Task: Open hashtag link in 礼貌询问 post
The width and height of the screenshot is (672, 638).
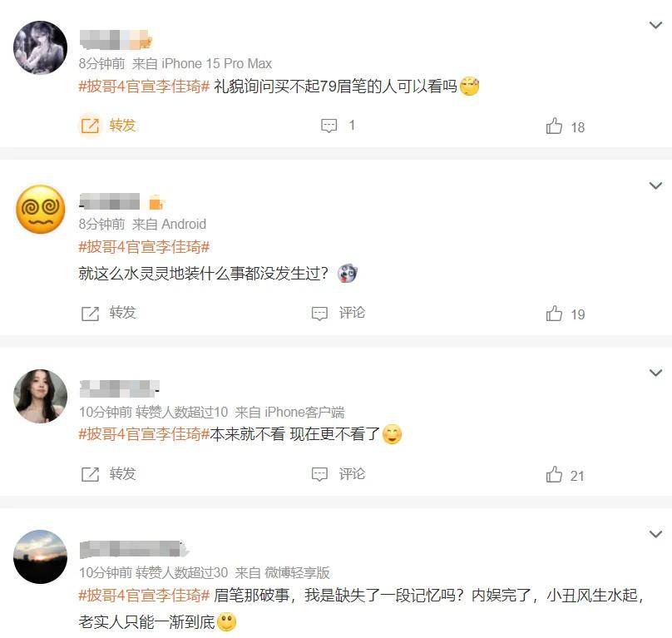Action: pyautogui.click(x=144, y=87)
